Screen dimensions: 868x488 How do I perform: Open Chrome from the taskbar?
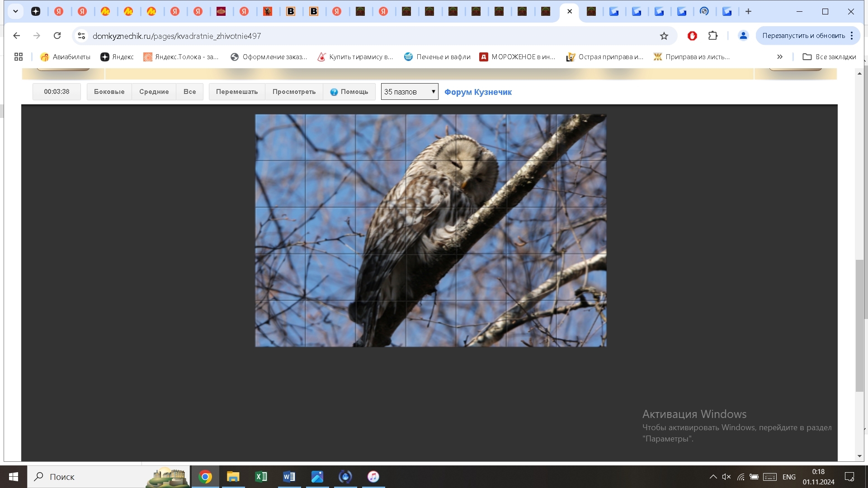[x=205, y=477]
